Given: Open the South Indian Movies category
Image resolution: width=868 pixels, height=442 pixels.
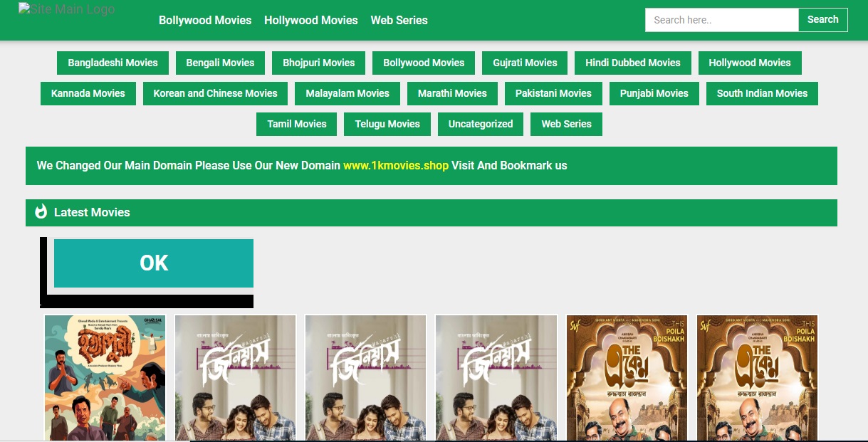Looking at the screenshot, I should (762, 93).
